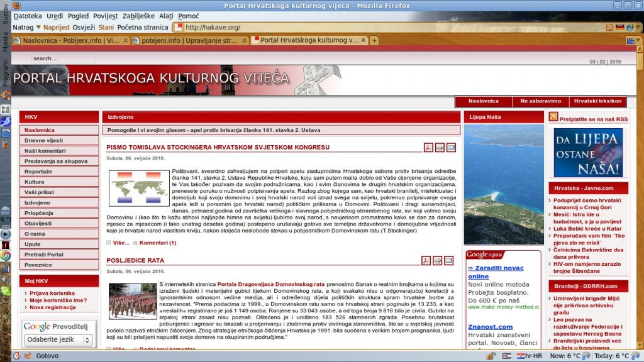Print the Pismo Tomislava Stockingera article
This screenshot has width=644, height=362.
tap(440, 147)
